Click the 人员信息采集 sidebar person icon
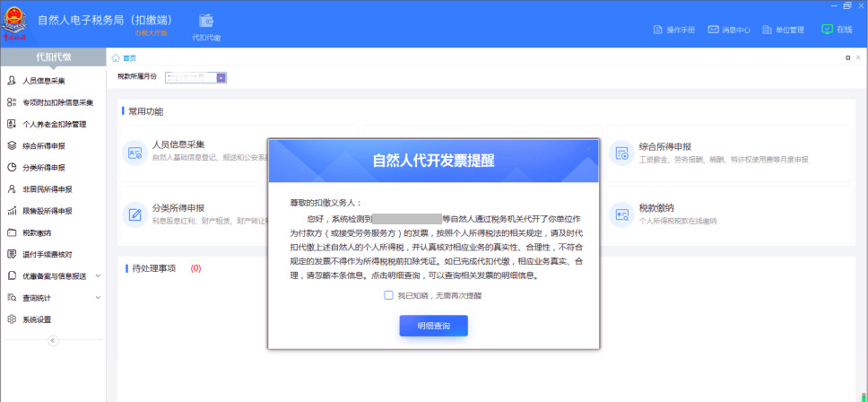 coord(12,81)
